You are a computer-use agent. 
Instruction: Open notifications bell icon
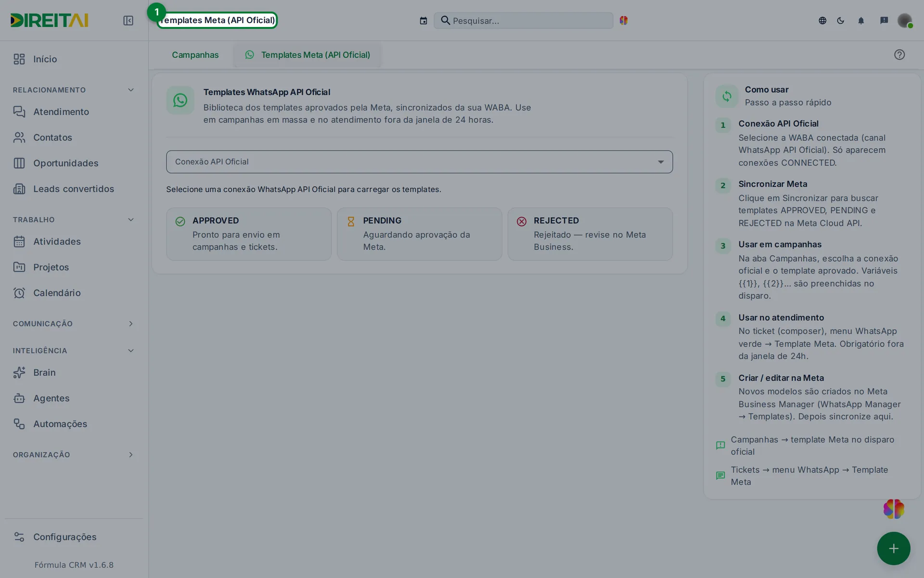[861, 21]
